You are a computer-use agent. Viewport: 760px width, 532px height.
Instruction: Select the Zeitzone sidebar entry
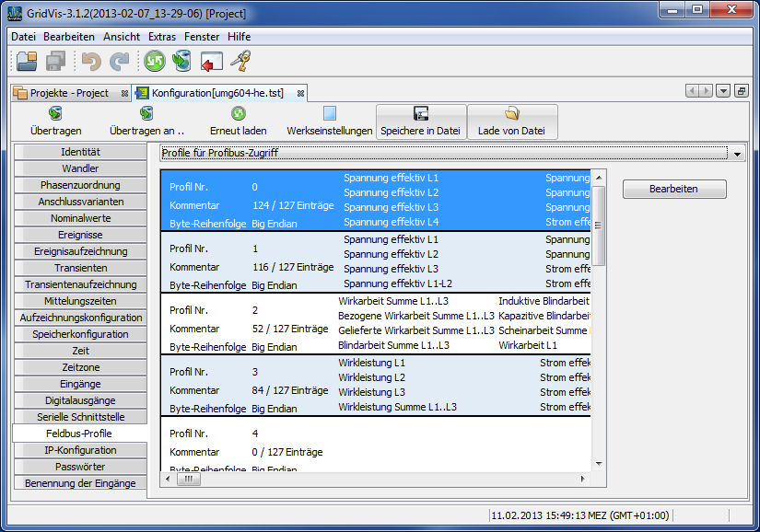[x=79, y=366]
